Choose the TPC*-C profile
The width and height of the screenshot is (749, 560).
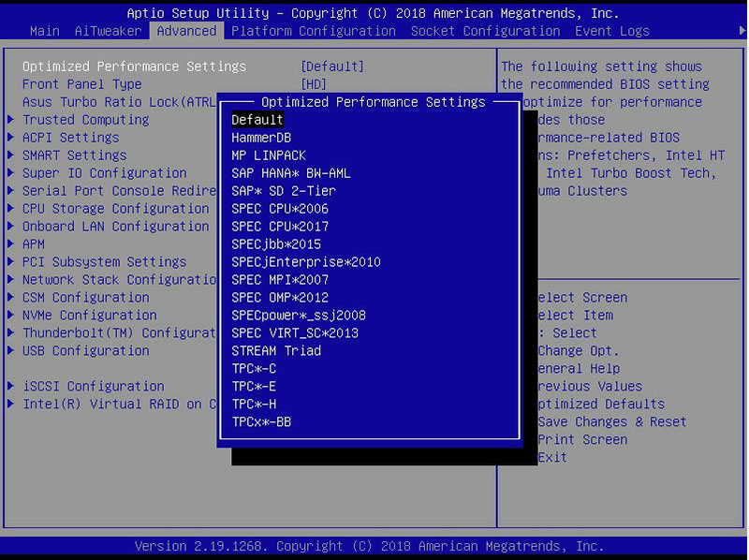tap(254, 368)
